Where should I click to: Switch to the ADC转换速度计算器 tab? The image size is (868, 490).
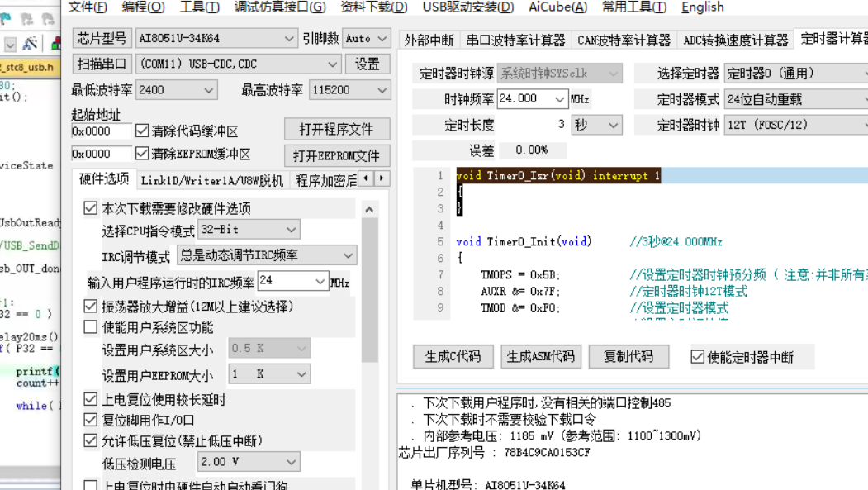pos(735,40)
